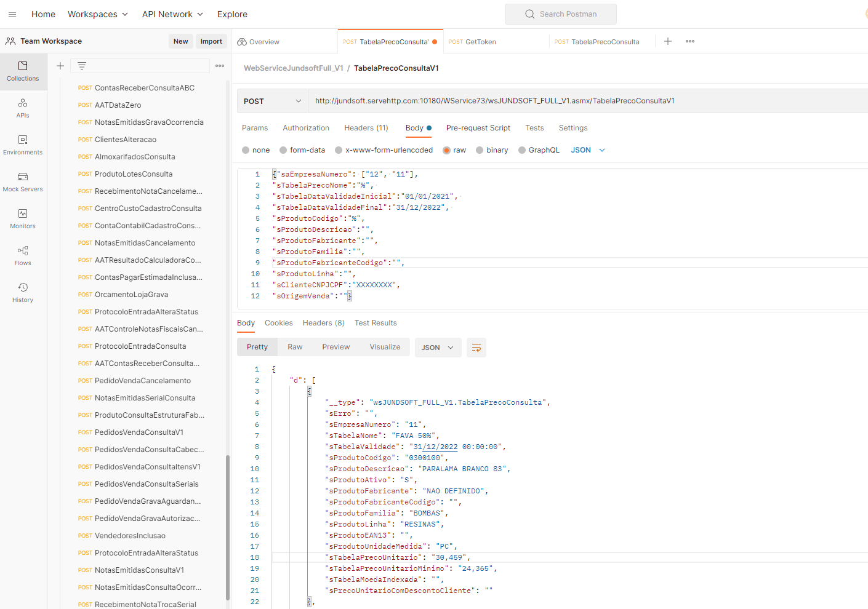Viewport: 868px width, 609px height.
Task: Collapse response object bracket on line 3
Action: (309, 391)
